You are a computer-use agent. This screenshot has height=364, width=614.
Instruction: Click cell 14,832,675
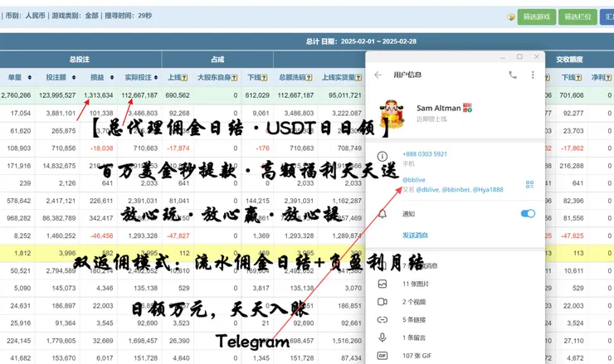(x=59, y=166)
